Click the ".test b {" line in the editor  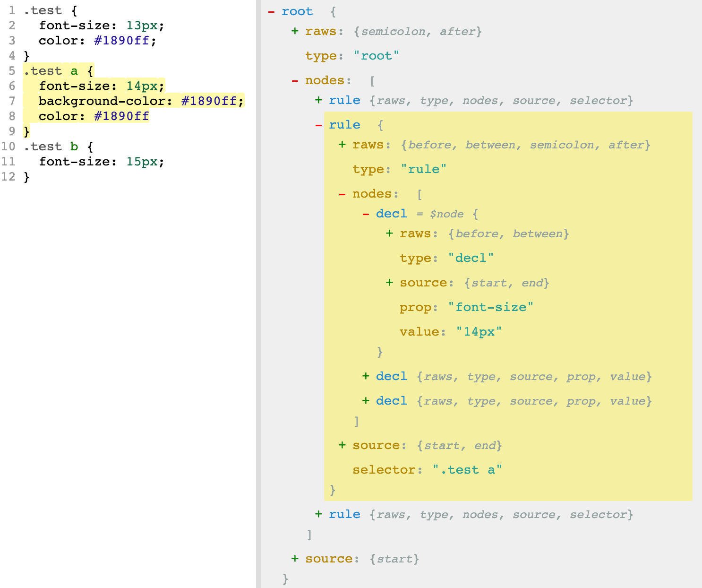coord(59,147)
